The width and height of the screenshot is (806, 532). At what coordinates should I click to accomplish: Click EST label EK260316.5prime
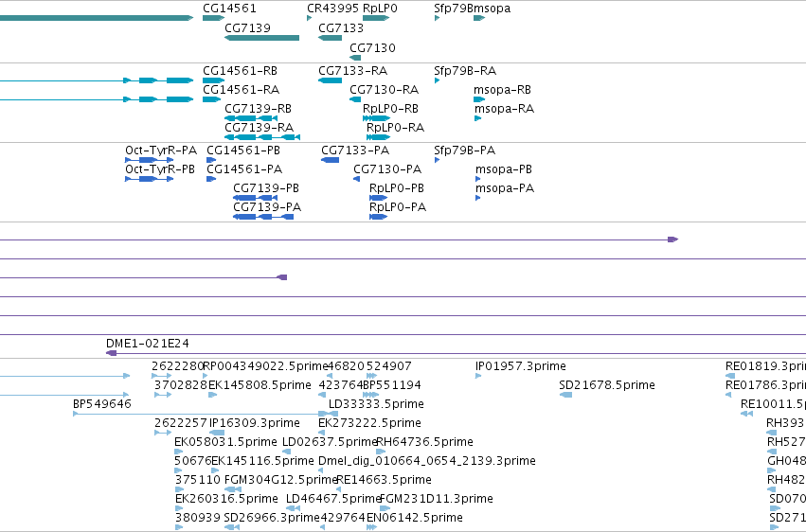[226, 499]
